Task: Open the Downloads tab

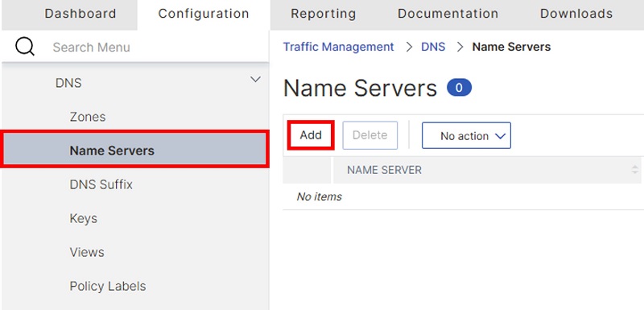Action: [576, 14]
